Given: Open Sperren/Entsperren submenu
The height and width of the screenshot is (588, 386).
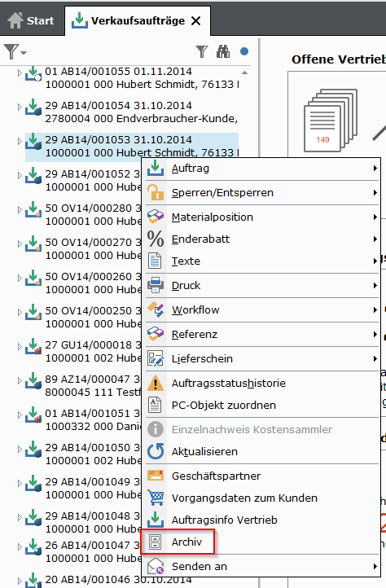Looking at the screenshot, I should (x=262, y=193).
